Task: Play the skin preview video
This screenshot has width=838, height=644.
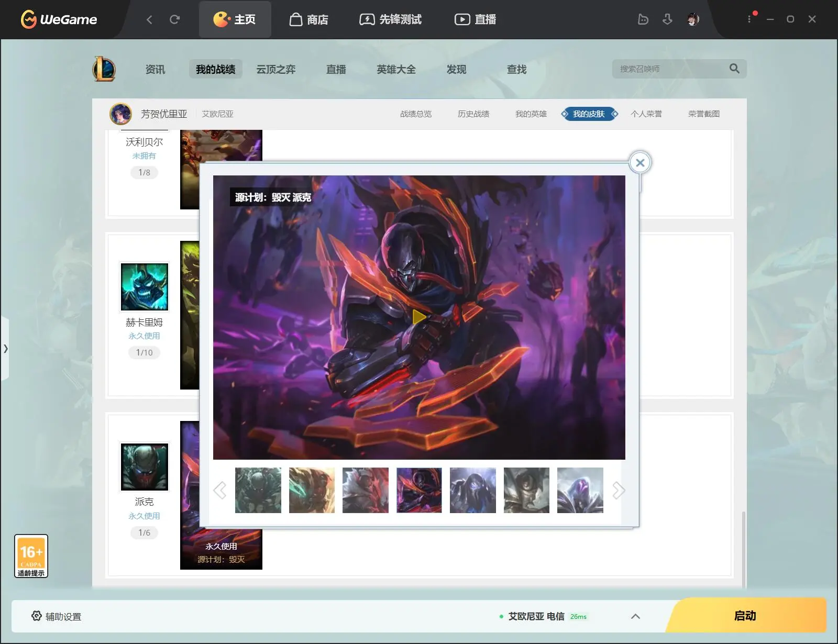Action: pos(419,317)
